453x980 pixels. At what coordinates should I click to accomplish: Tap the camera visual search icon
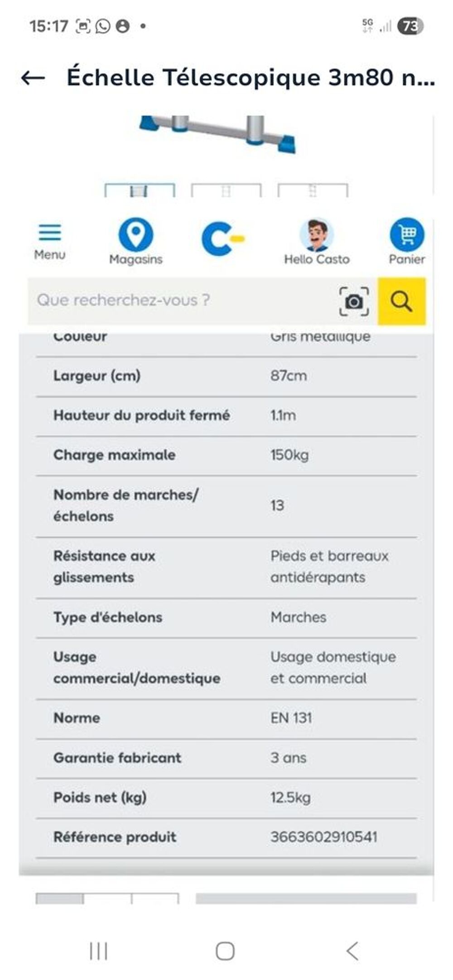coord(354,301)
